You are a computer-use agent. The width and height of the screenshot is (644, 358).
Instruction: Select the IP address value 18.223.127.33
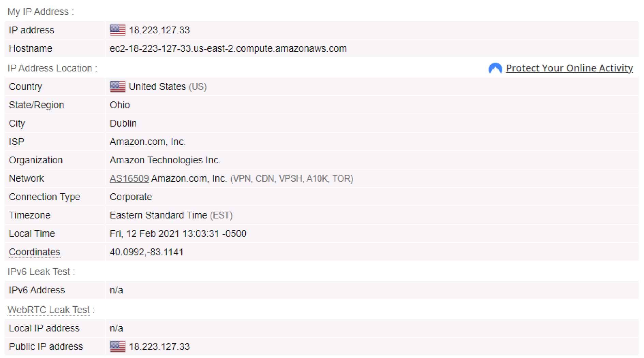click(x=159, y=30)
